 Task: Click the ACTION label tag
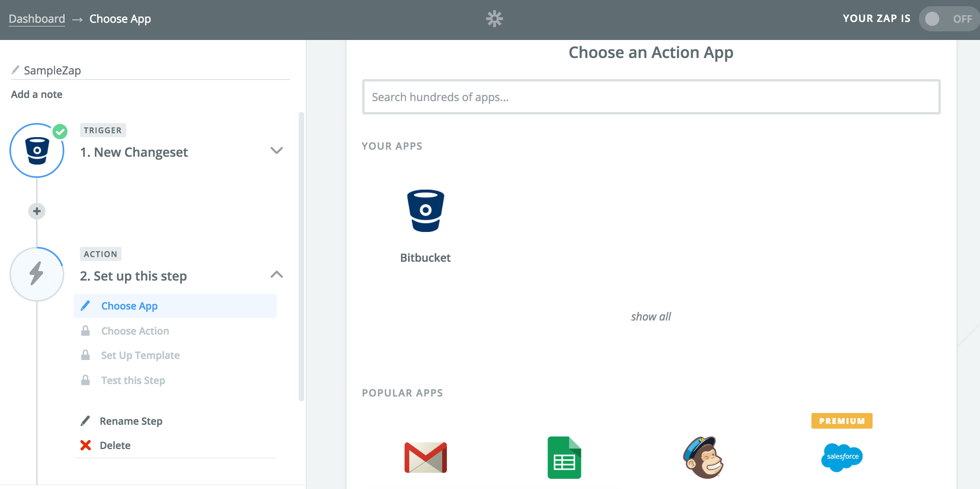(x=100, y=254)
